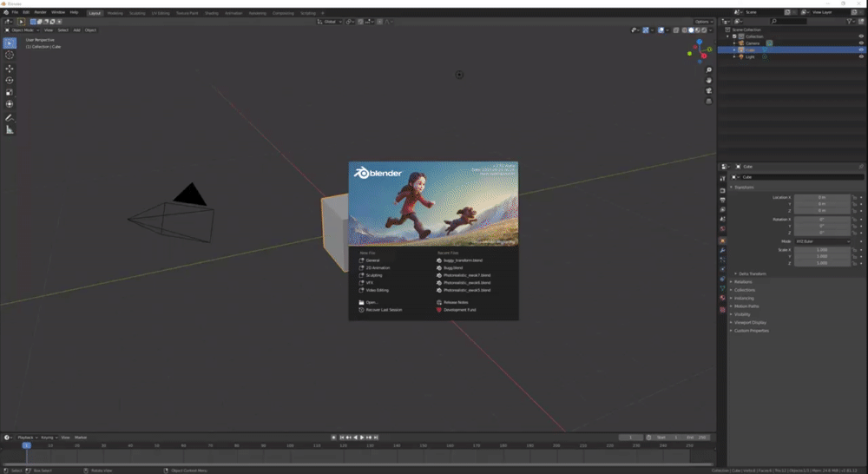
Task: Collapse the Transform panel
Action: [x=742, y=188]
